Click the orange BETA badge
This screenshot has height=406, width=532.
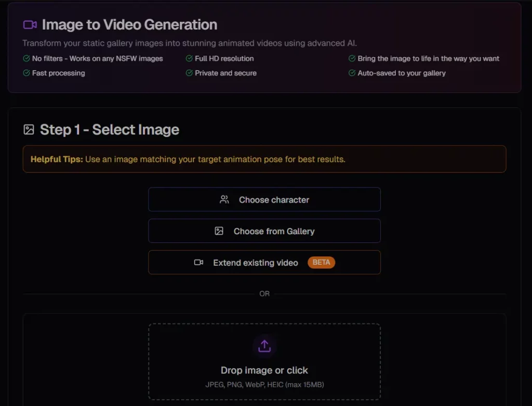[321, 262]
